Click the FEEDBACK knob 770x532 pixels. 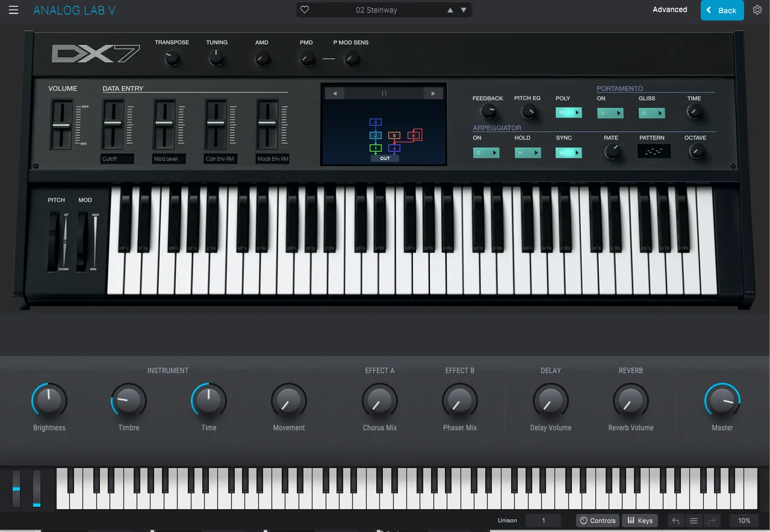pos(488,111)
